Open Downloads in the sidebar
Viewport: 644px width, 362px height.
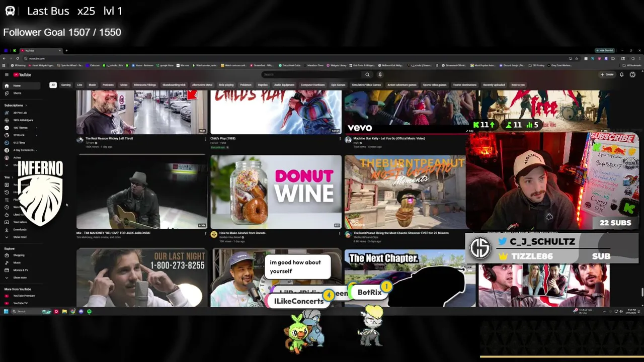(x=21, y=229)
